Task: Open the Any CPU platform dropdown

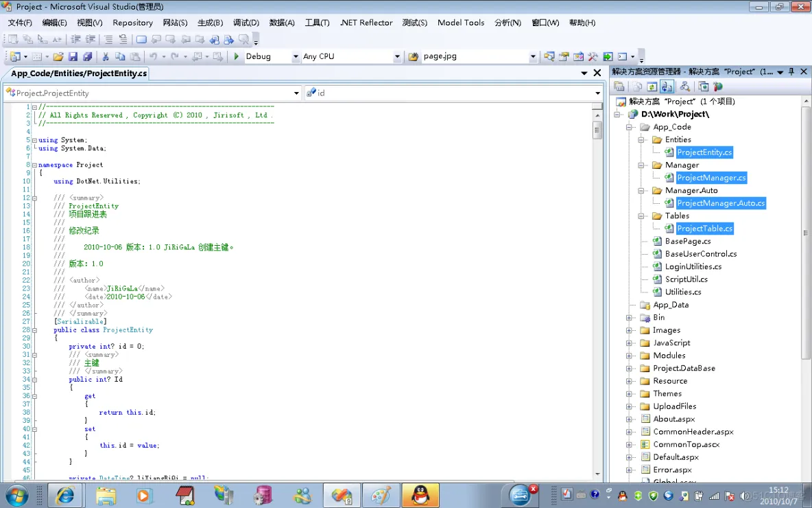Action: click(397, 56)
